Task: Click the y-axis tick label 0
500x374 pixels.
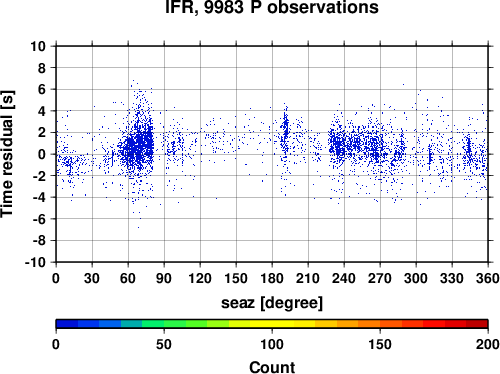Action: coord(42,154)
